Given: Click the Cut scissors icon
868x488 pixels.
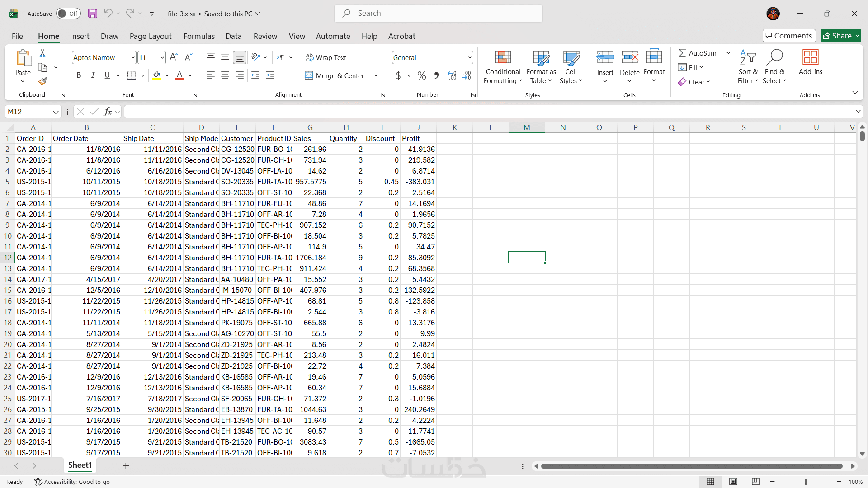Looking at the screenshot, I should point(42,53).
